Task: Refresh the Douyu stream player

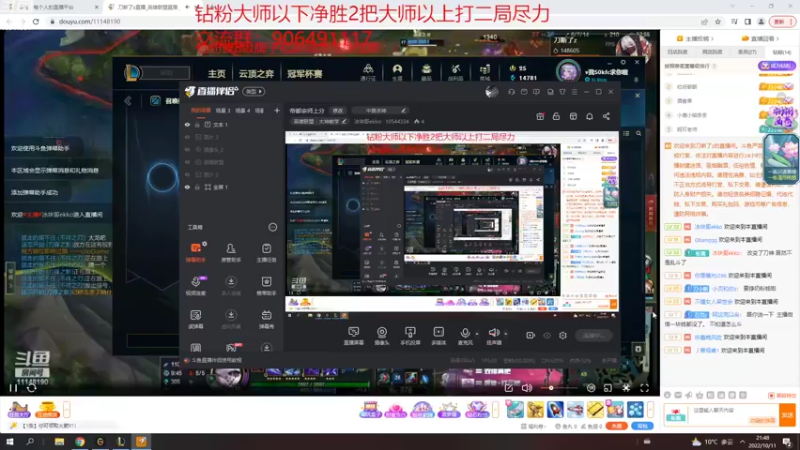Action: point(32,388)
